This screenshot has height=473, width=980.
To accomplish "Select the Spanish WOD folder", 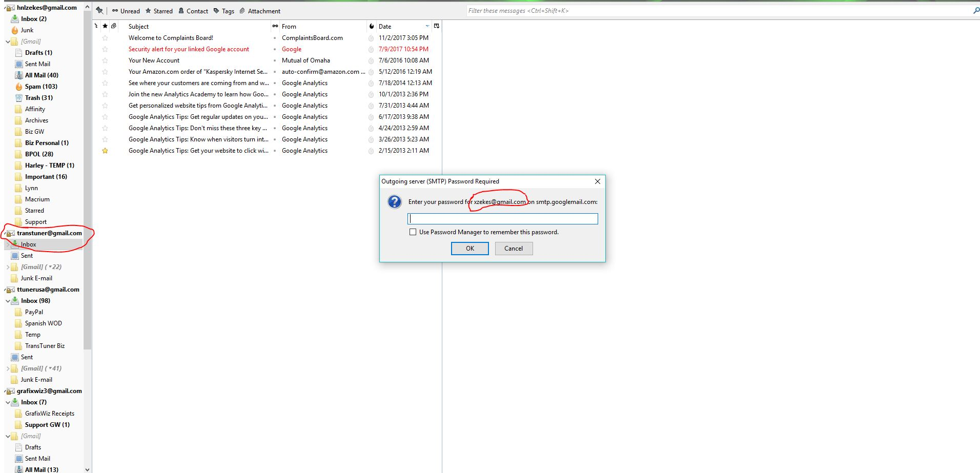I will (x=44, y=323).
